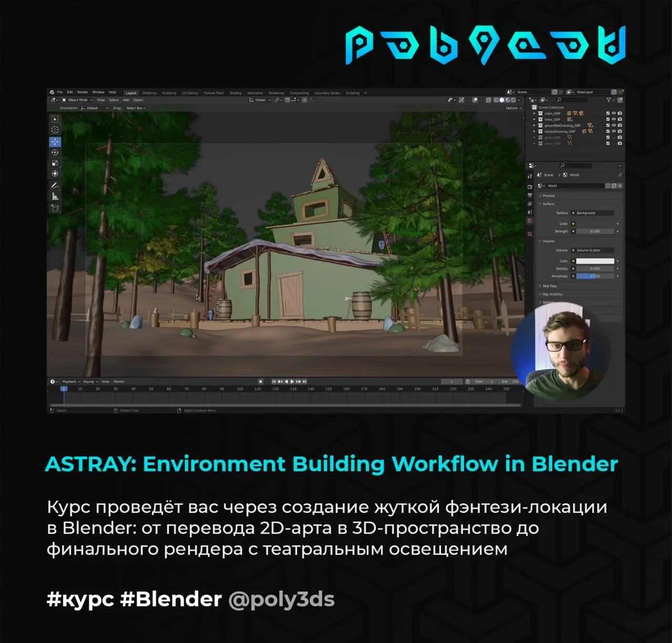Select the Cursor tool in the left toolbar
Viewport: 672px width, 643px height.
(55, 130)
